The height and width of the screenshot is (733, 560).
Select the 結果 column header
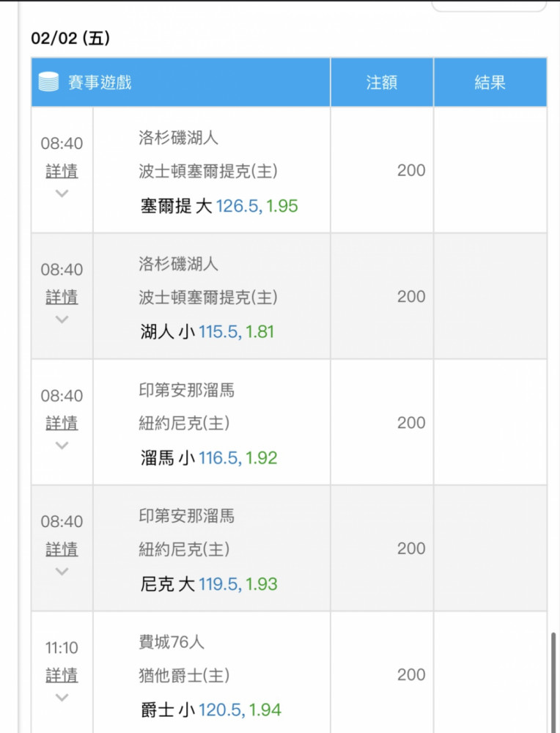point(490,82)
